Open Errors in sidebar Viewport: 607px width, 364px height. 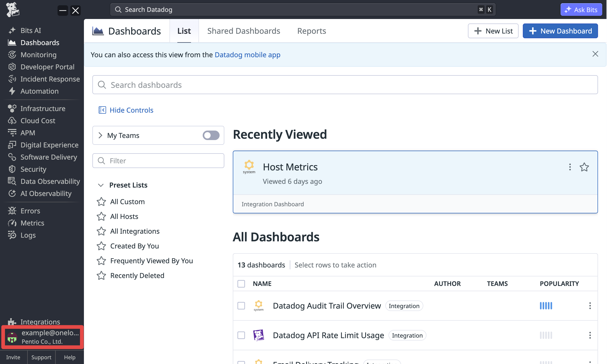point(24,211)
